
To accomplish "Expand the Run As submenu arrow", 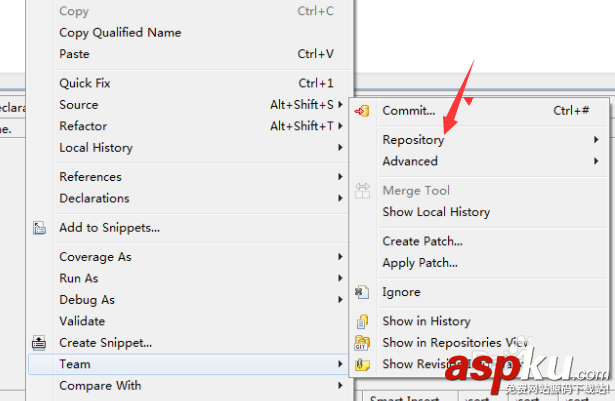I will point(340,278).
